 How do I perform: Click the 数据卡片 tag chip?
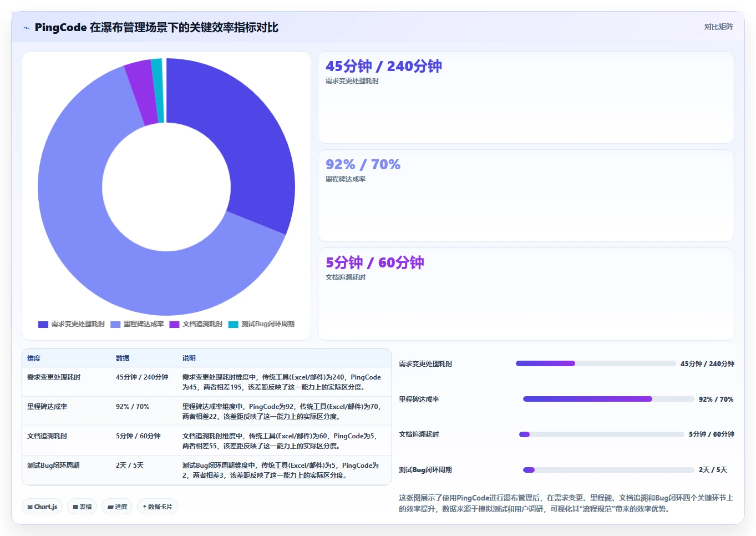click(x=158, y=507)
